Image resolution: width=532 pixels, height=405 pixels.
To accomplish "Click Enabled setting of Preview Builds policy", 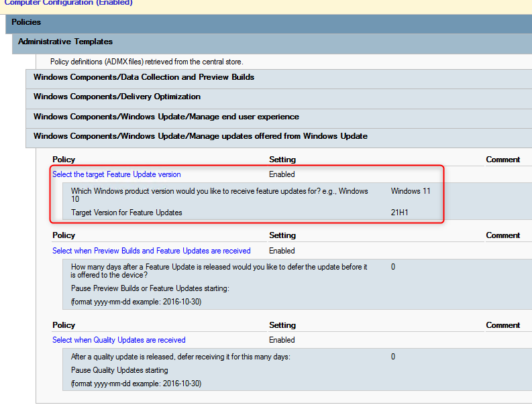I will pyautogui.click(x=282, y=251).
